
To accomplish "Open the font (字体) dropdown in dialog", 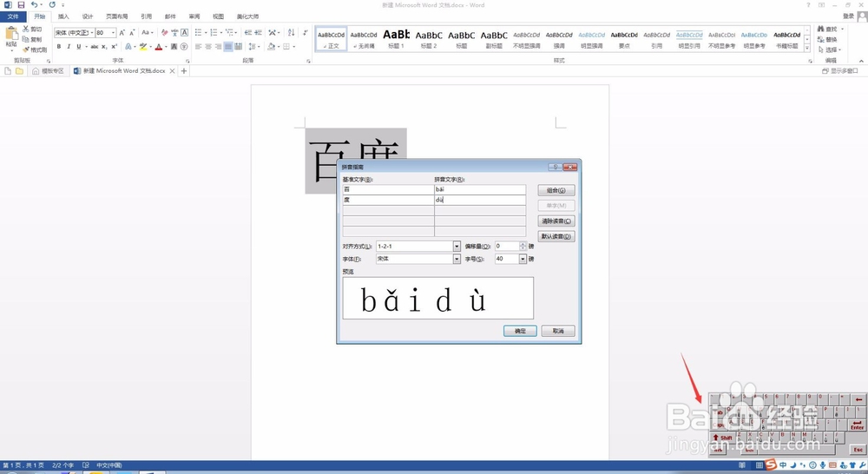I will [x=457, y=259].
